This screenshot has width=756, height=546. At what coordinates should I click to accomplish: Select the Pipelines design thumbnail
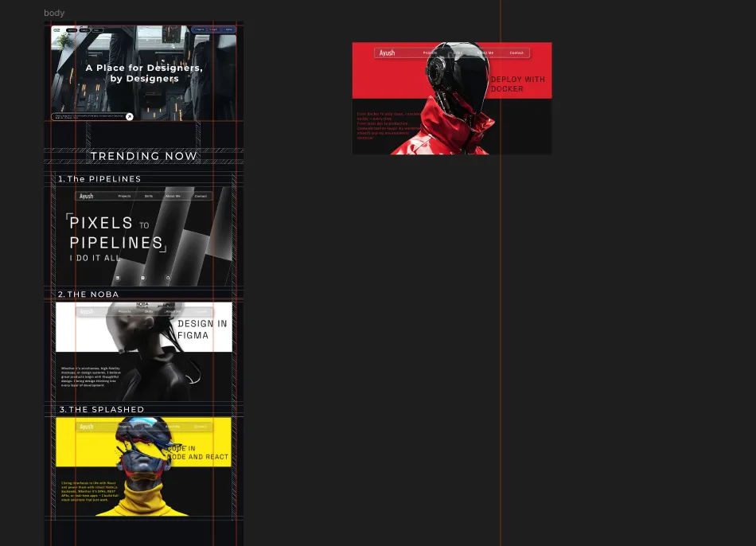click(x=144, y=236)
